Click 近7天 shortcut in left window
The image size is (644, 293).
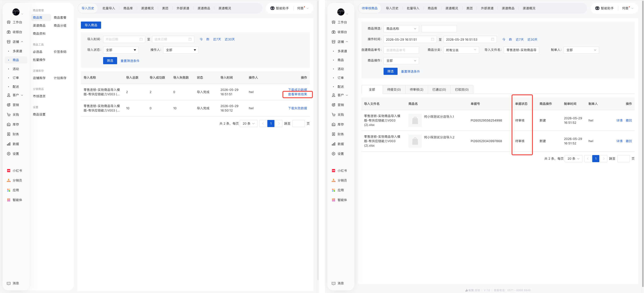tap(217, 39)
